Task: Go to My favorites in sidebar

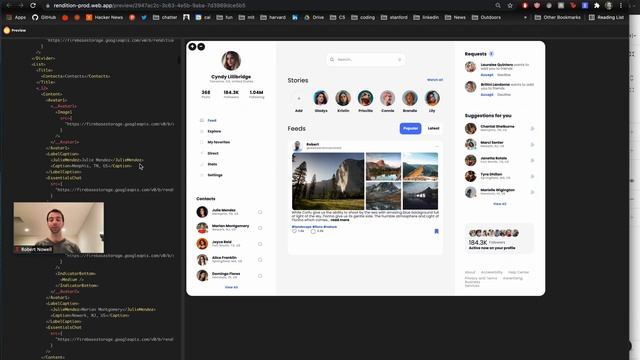Action: click(x=219, y=142)
